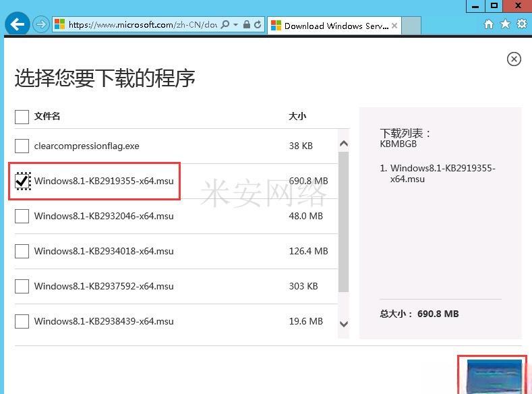Open a new blank tab

[x=411, y=26]
